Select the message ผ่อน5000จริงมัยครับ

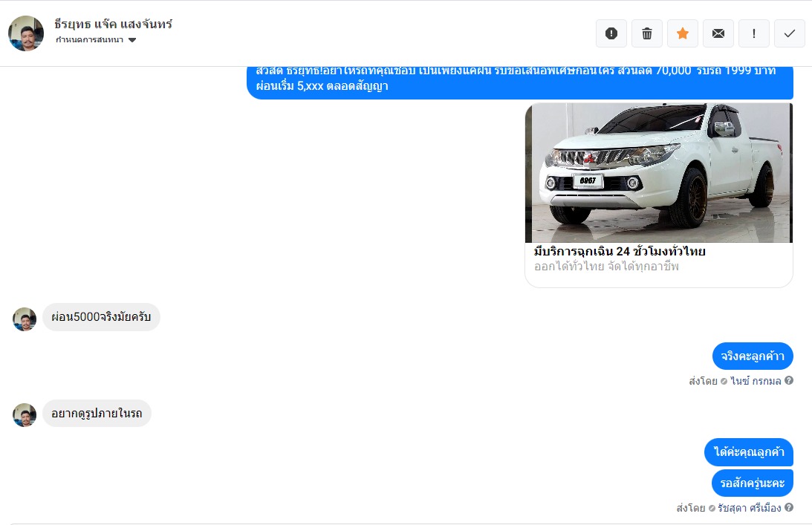[x=101, y=317]
